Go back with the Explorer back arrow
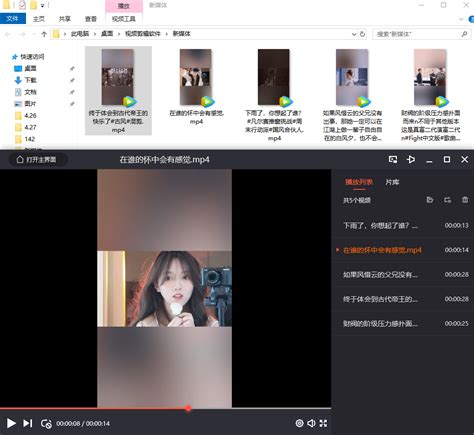Viewport: 474px width, 435px height. (x=8, y=34)
